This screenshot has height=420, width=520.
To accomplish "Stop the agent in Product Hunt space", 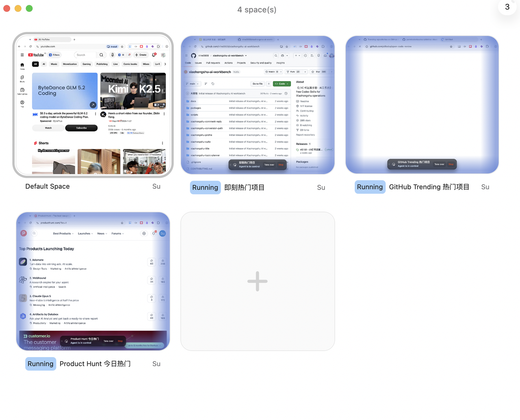I will click(120, 341).
